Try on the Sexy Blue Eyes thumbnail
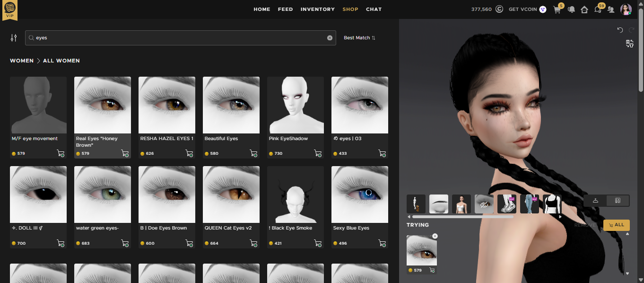The image size is (644, 283). 360,195
